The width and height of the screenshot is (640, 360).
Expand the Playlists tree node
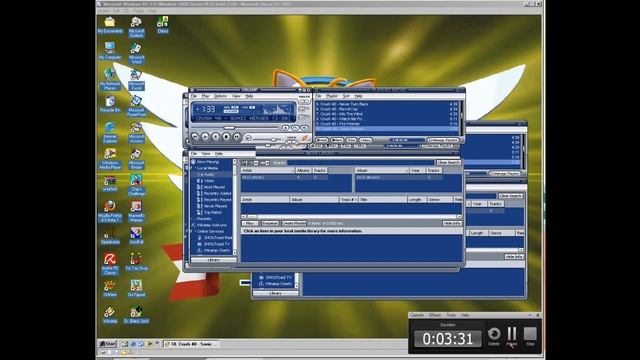193,219
